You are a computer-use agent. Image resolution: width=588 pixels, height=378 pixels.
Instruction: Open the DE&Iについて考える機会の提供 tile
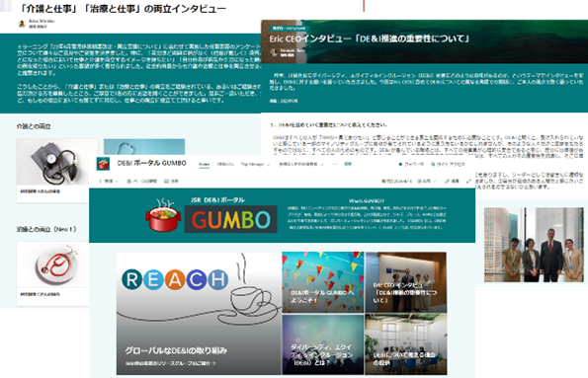pyautogui.click(x=406, y=344)
